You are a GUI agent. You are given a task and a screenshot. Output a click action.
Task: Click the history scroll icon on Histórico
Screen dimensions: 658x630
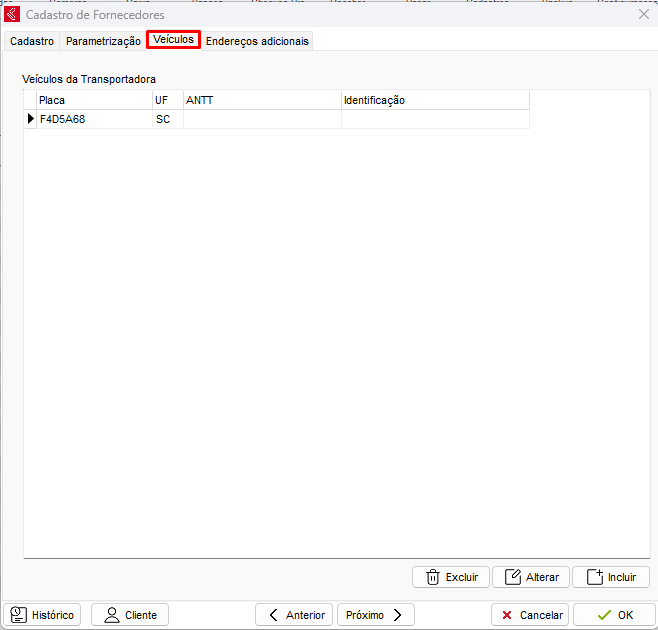18,615
